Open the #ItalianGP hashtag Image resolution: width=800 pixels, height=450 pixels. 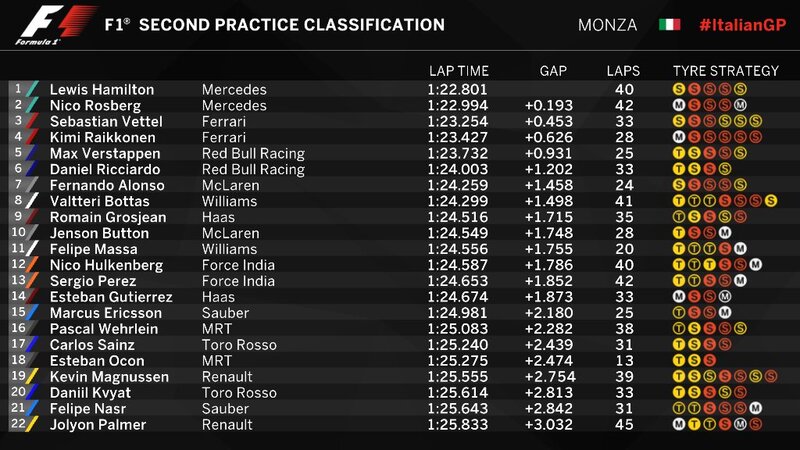point(740,25)
